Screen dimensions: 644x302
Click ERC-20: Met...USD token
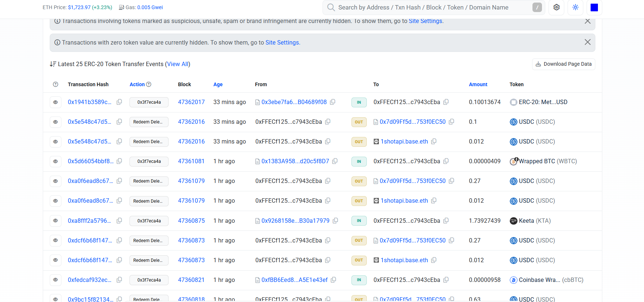(x=543, y=102)
